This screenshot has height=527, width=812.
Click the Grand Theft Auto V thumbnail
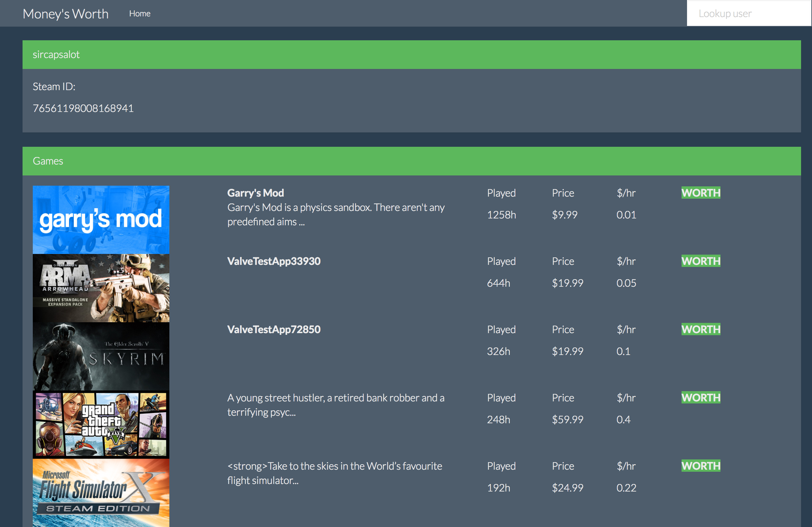(101, 424)
